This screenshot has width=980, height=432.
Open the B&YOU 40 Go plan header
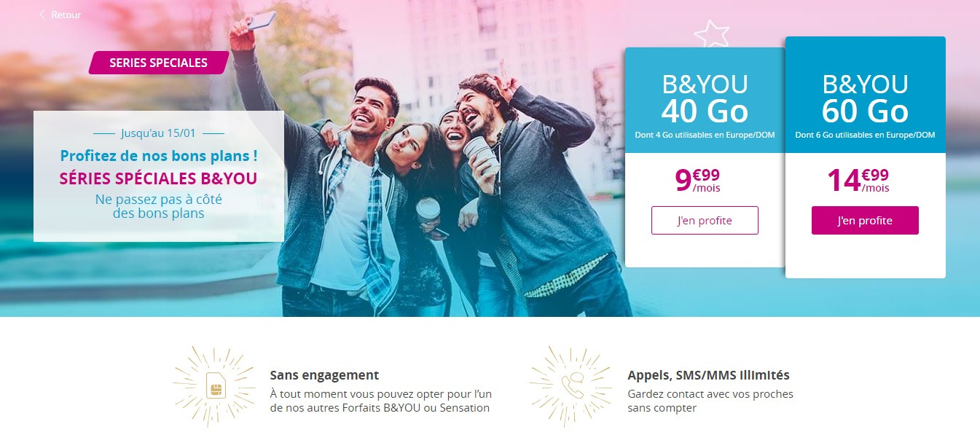[705, 101]
